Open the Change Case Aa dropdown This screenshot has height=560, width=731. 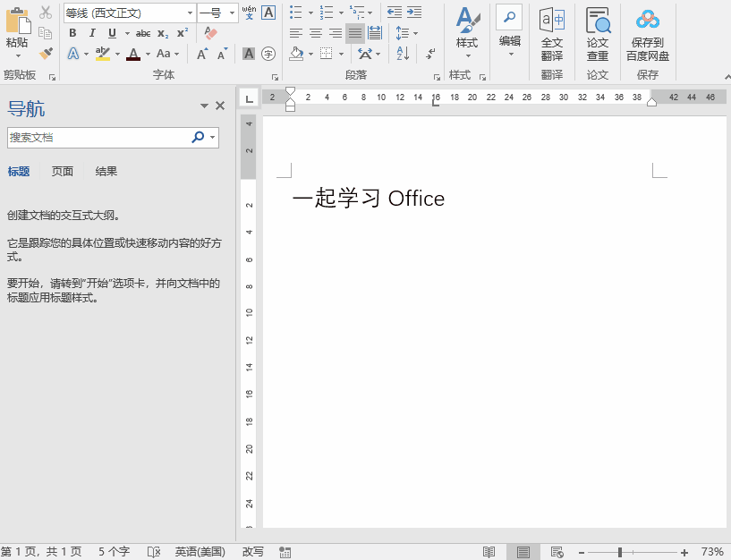tap(168, 54)
